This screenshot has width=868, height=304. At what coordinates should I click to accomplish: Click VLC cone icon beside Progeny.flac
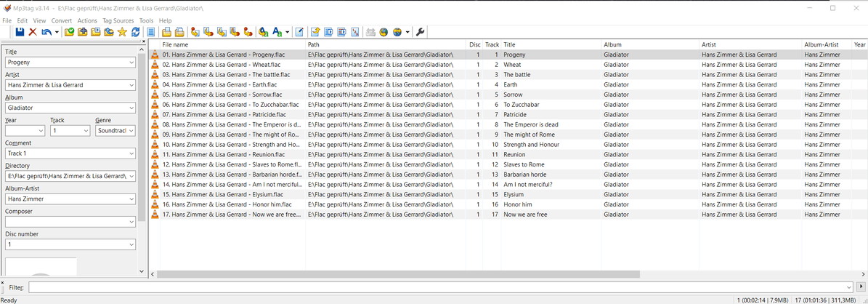coord(155,55)
